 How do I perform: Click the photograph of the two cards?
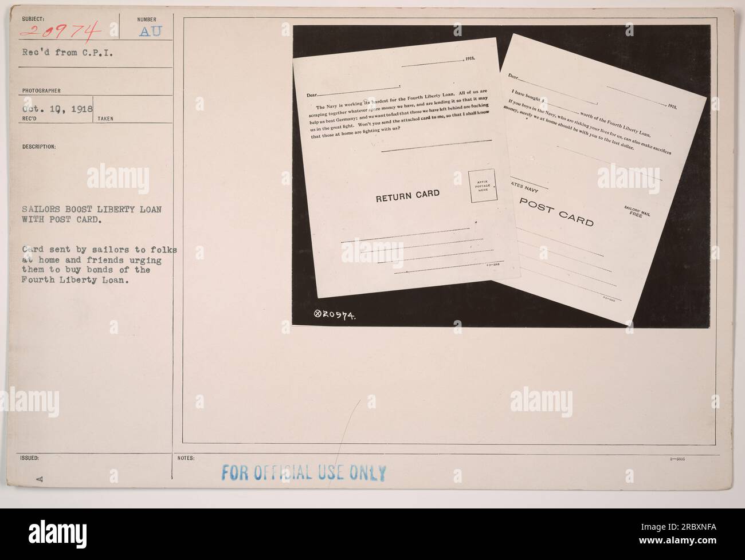pos(501,176)
